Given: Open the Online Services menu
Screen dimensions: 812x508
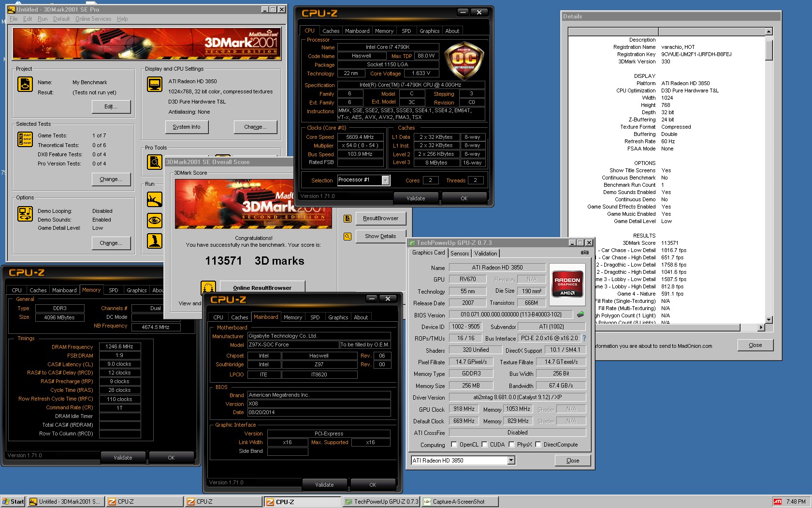Looking at the screenshot, I should pyautogui.click(x=93, y=19).
